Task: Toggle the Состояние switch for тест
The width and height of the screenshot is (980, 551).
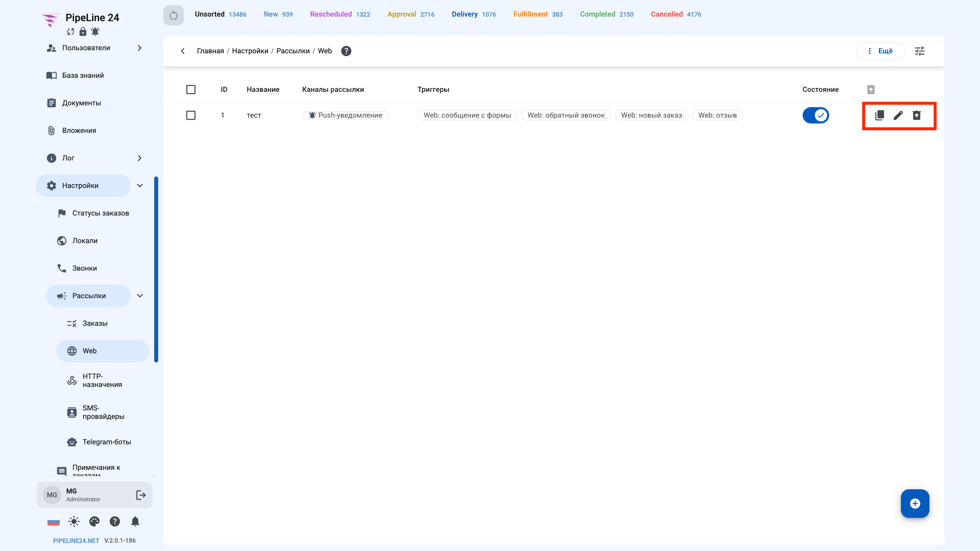Action: [x=816, y=115]
